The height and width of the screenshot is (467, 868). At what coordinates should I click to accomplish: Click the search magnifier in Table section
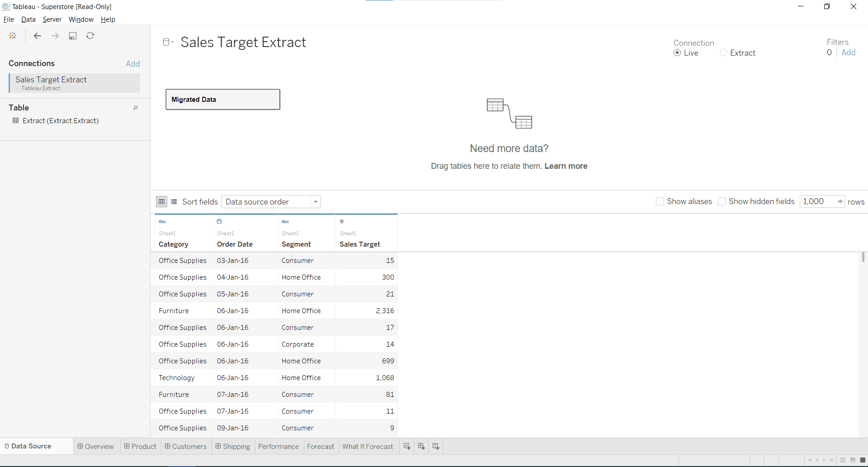click(135, 108)
